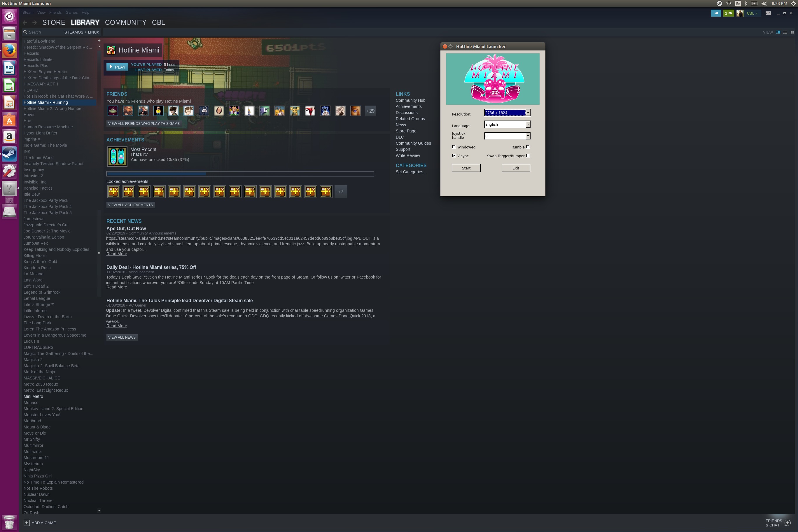Open the View menu
This screenshot has width=798, height=532.
pyautogui.click(x=41, y=13)
